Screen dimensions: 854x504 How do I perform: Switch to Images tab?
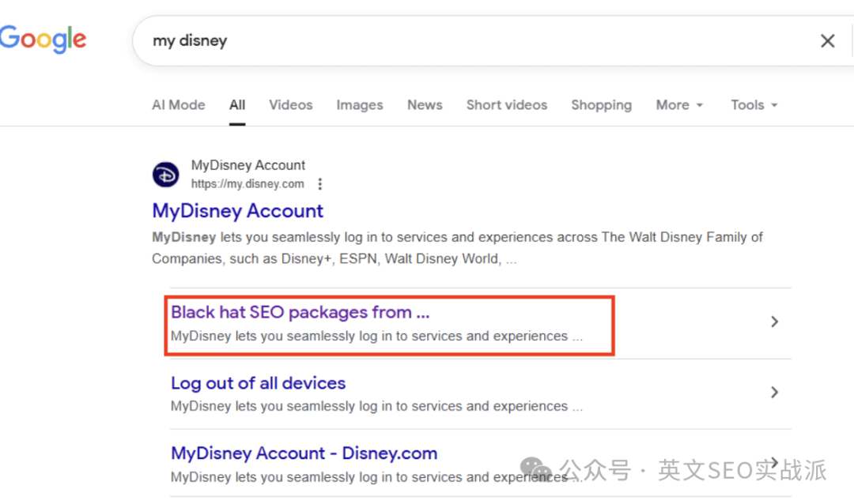click(x=360, y=105)
